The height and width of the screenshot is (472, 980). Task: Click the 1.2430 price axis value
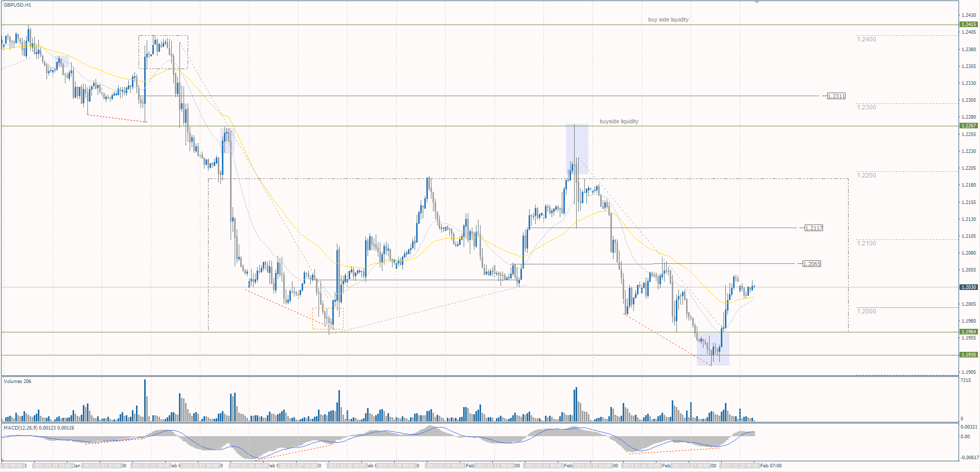click(x=969, y=15)
